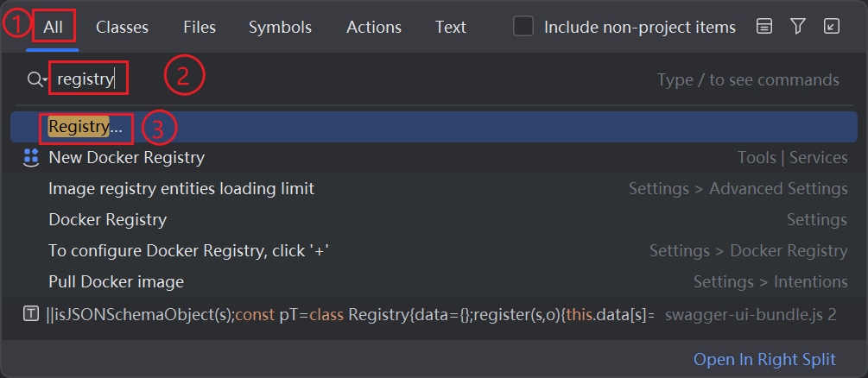The width and height of the screenshot is (868, 378).
Task: Click the Docker icon beside New Docker Registry
Action: (31, 157)
